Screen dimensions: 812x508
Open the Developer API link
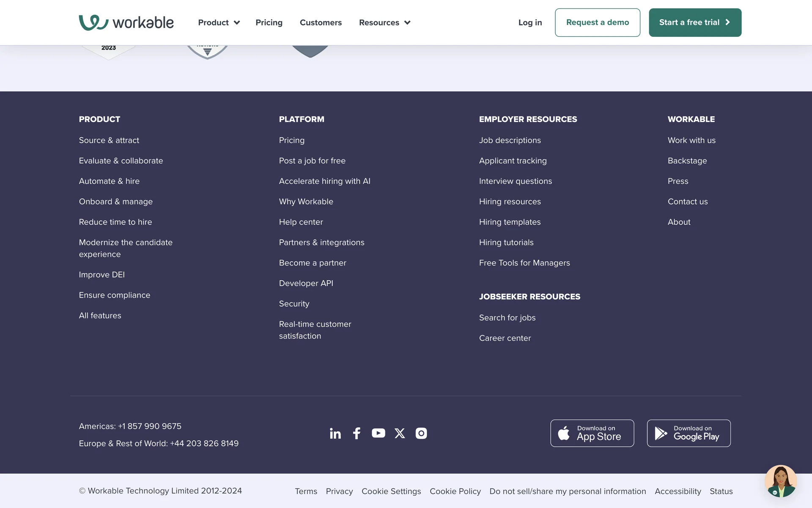point(306,283)
